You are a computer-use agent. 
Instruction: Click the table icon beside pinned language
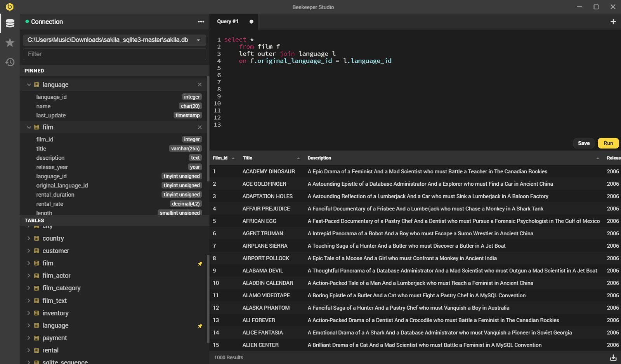click(x=36, y=85)
